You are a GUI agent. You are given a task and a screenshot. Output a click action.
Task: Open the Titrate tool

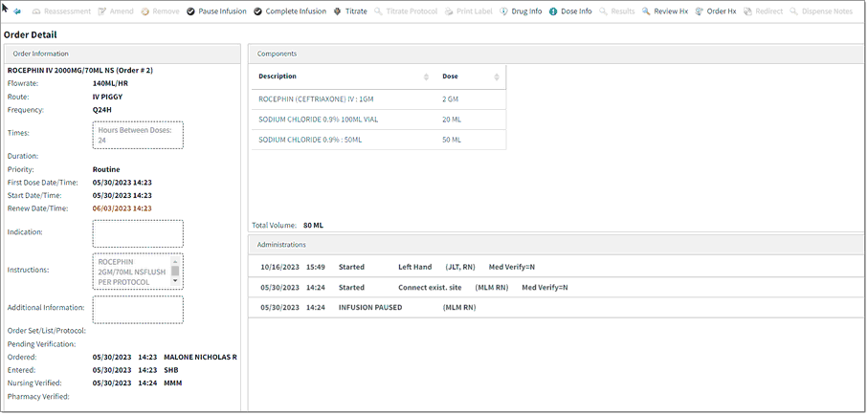[350, 11]
